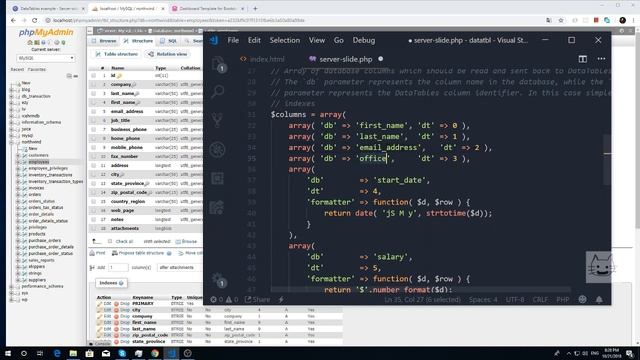Screen dimensions: 640x360
Task: Click the Add columns number field
Action: [x=118, y=268]
